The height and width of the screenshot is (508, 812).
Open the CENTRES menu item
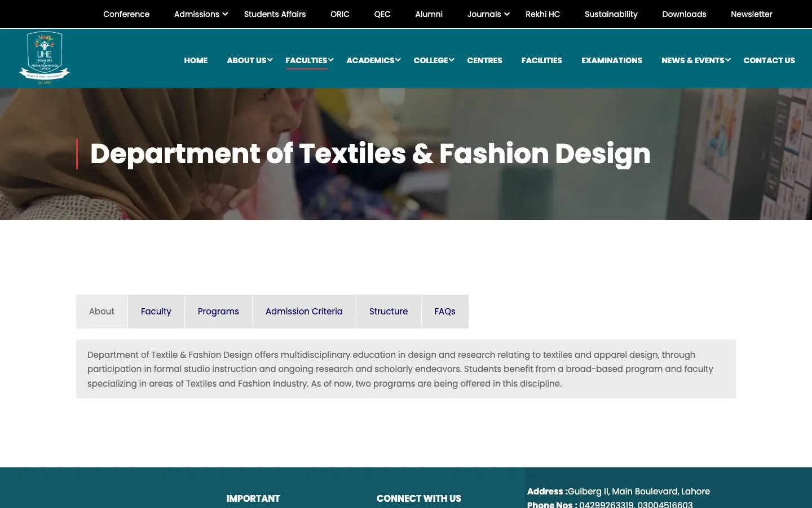point(484,60)
